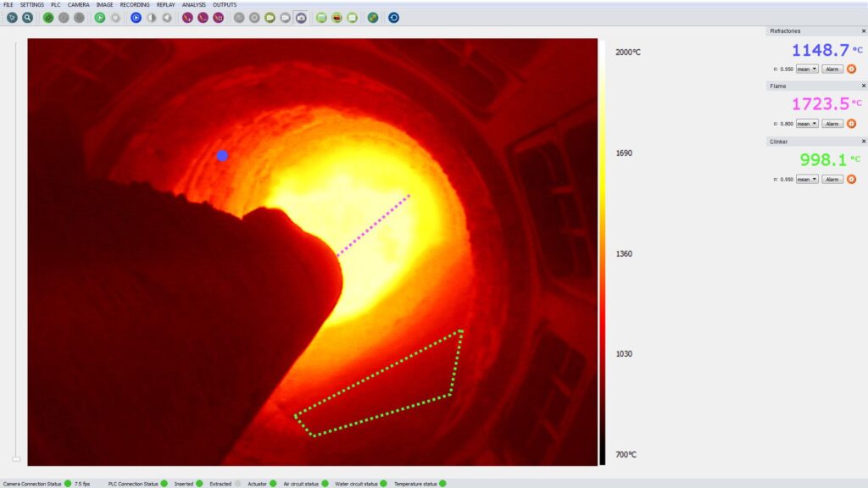Open Flame settings gear icon
Screen dimensions: 868x488
(851, 124)
